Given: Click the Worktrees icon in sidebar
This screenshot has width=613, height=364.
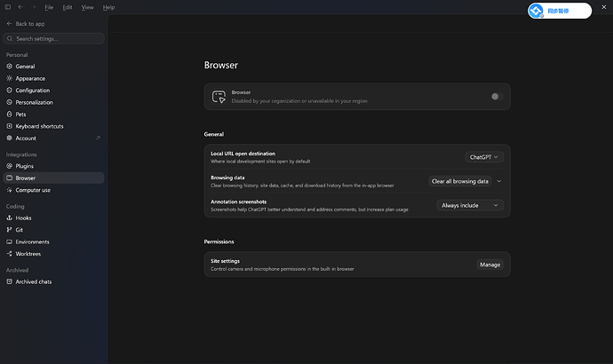Looking at the screenshot, I should [x=10, y=254].
